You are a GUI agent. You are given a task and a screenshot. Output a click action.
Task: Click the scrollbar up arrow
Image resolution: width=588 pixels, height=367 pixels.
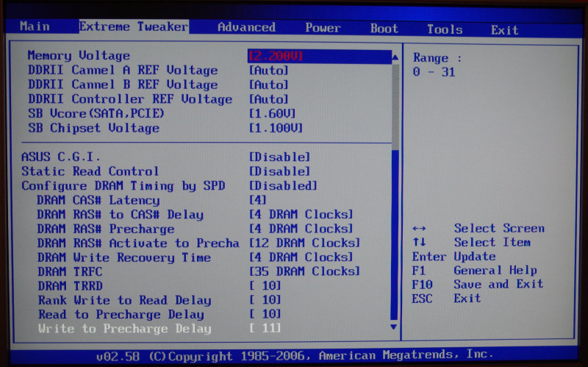[395, 57]
